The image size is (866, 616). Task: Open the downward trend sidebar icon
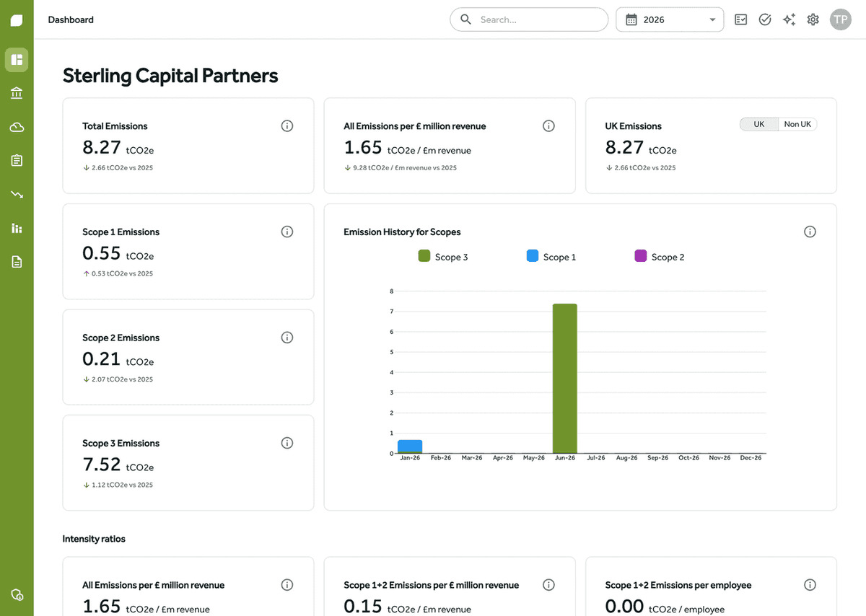[x=17, y=194]
